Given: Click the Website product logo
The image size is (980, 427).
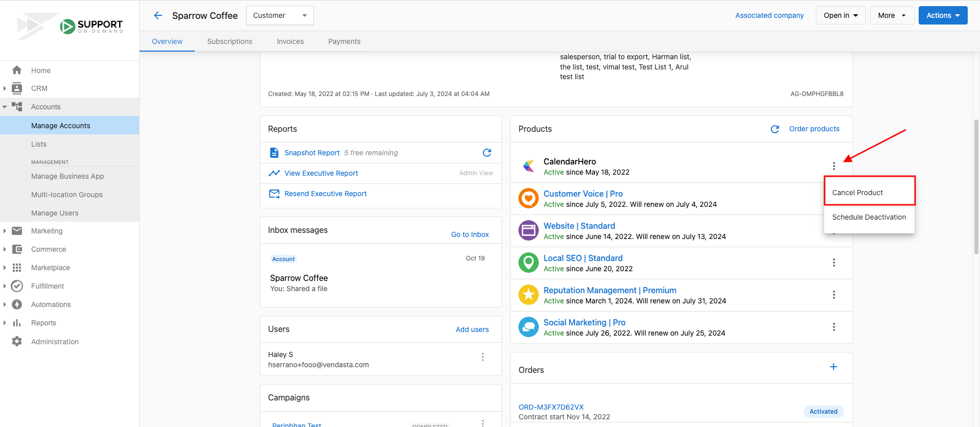Looking at the screenshot, I should [x=529, y=230].
